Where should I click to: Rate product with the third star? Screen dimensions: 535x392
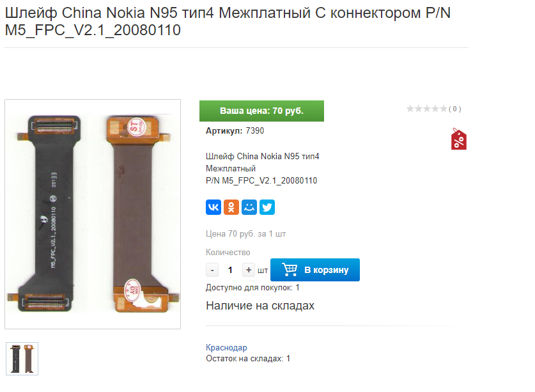tap(426, 109)
